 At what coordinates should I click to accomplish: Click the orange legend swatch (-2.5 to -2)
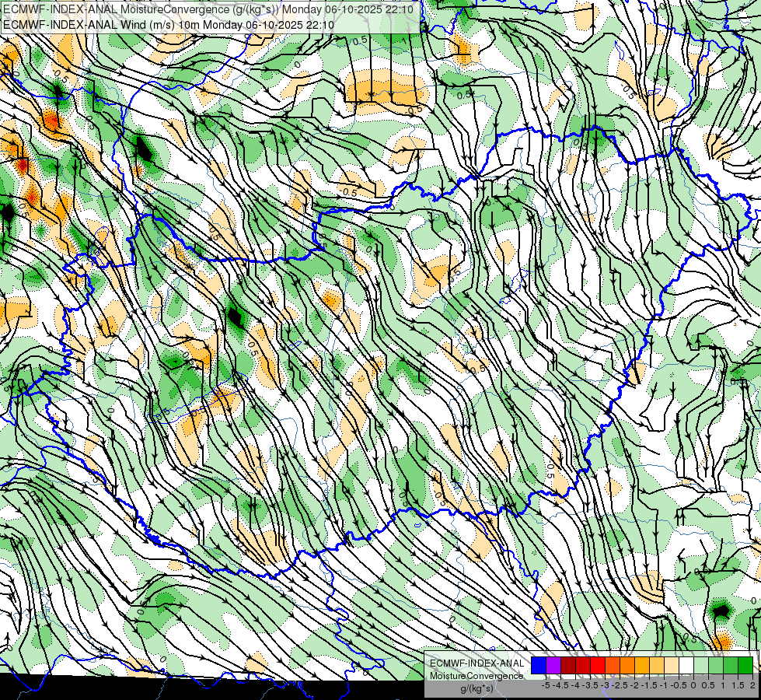[627, 665]
